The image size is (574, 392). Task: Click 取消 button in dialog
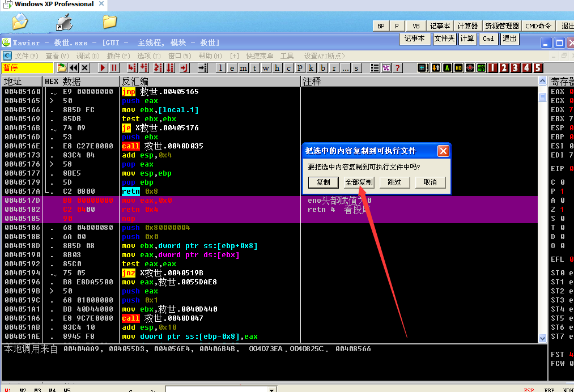point(430,182)
